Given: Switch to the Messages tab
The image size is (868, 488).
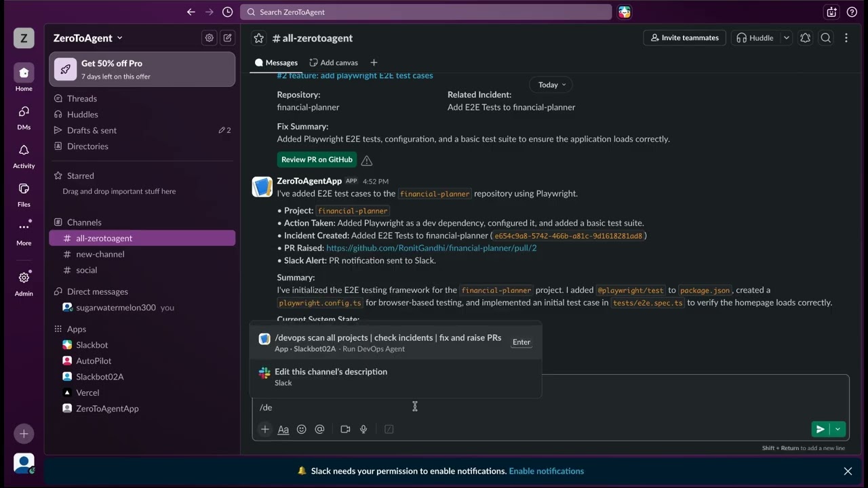Looking at the screenshot, I should click(x=276, y=62).
